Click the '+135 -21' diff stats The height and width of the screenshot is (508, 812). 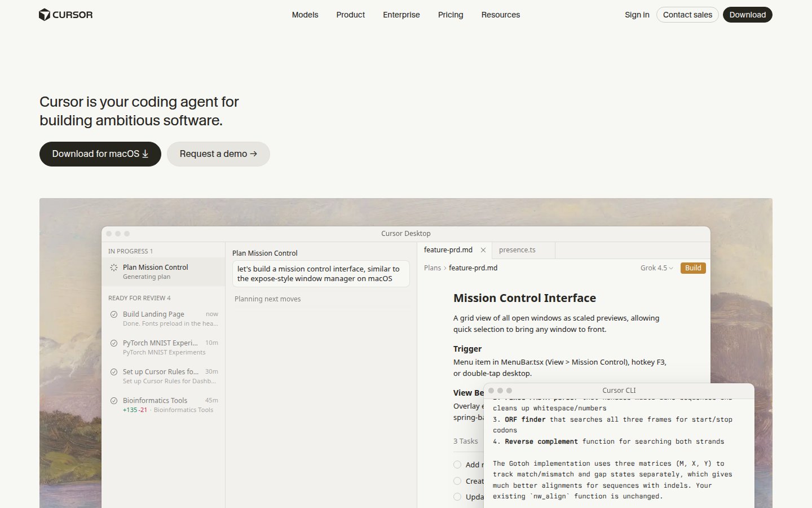(x=135, y=410)
